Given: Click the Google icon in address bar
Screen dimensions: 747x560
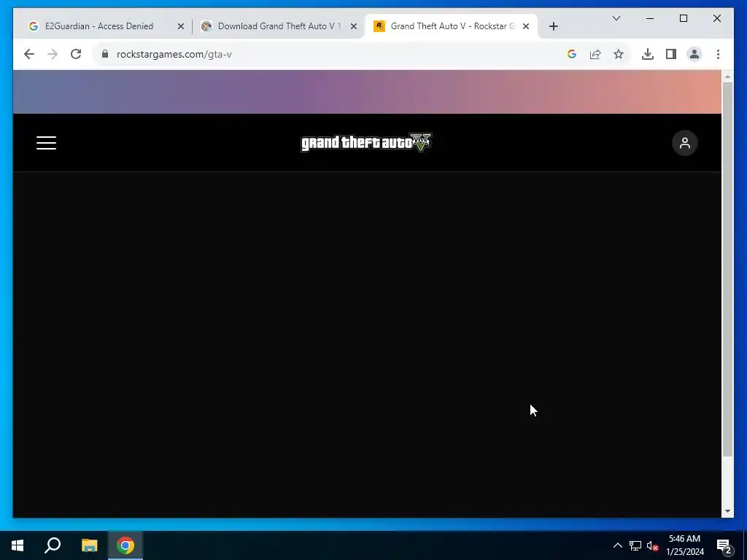Looking at the screenshot, I should pos(572,54).
